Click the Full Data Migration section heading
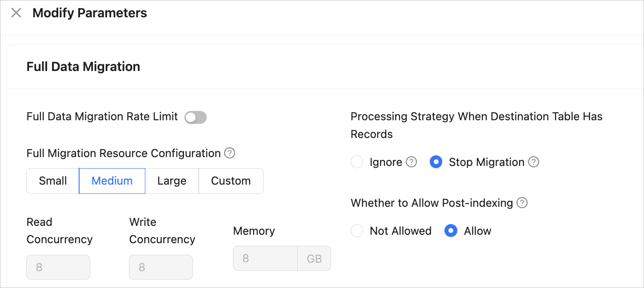Viewport: 644px width, 288px height. click(x=83, y=67)
